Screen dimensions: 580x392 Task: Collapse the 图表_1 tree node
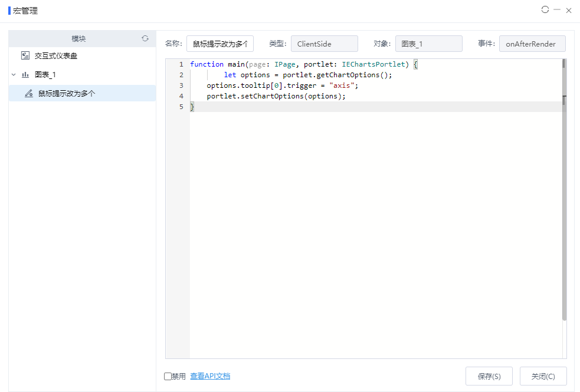[14, 75]
